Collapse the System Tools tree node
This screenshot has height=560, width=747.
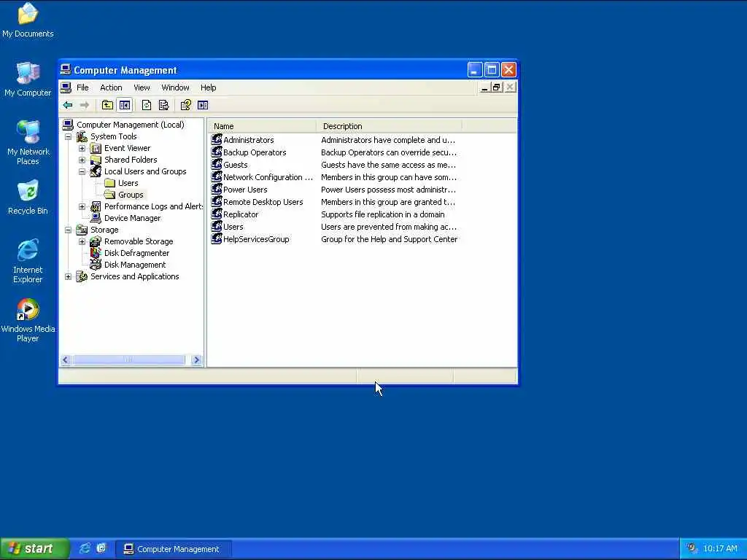coord(68,136)
